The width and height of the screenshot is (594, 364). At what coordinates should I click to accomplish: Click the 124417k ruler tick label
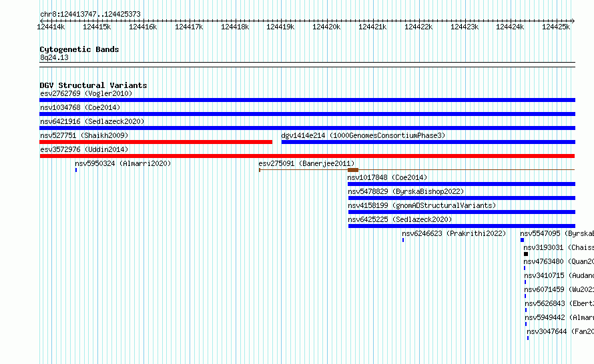189,27
